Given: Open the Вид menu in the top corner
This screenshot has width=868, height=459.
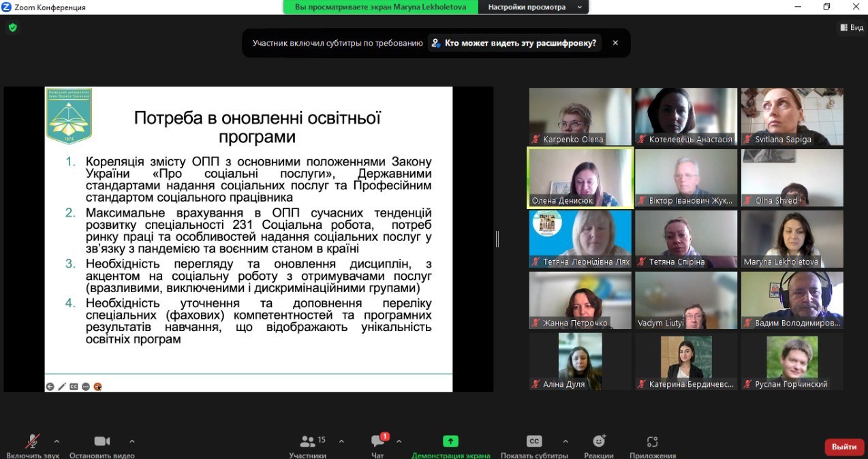Looking at the screenshot, I should (850, 27).
